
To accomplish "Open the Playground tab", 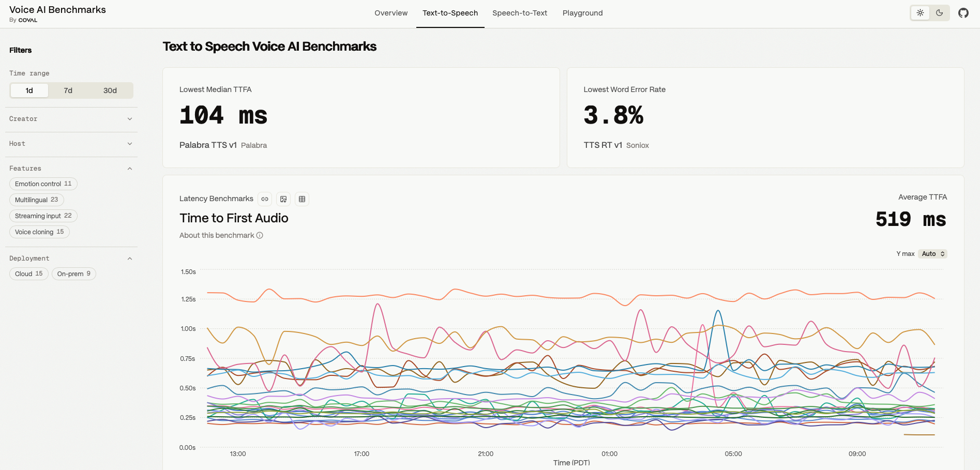I will click(x=583, y=13).
